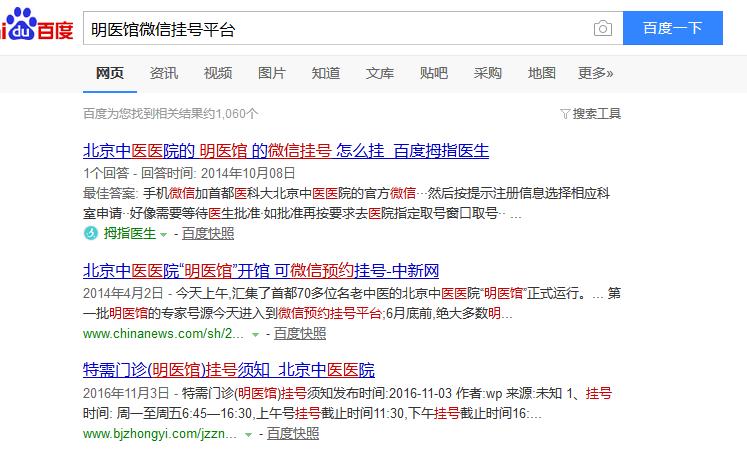
Task: Click the www.chinanews.com/sh/2... URL
Action: coord(163,334)
